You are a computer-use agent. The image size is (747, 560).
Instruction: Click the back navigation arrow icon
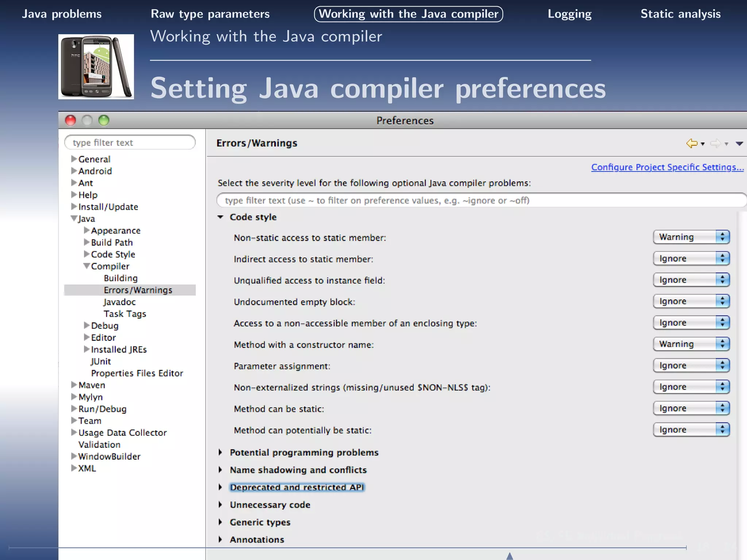pos(692,143)
